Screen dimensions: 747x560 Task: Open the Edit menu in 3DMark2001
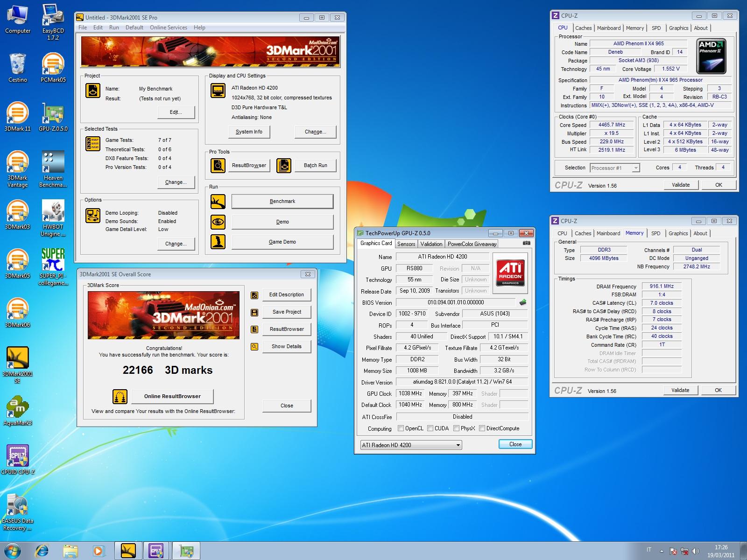pyautogui.click(x=98, y=28)
